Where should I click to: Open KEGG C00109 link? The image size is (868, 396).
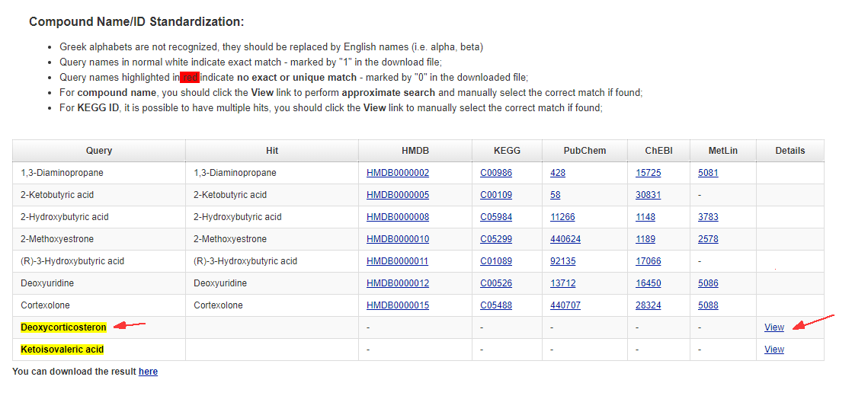click(x=495, y=195)
